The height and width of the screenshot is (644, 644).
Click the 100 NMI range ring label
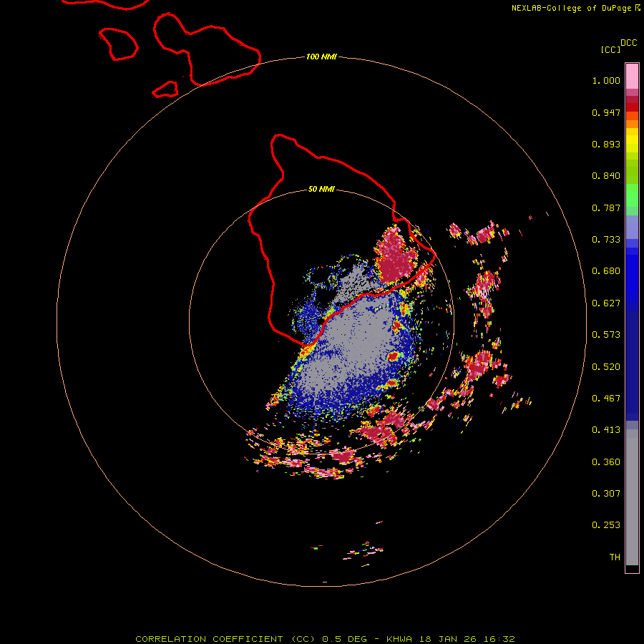(x=321, y=57)
